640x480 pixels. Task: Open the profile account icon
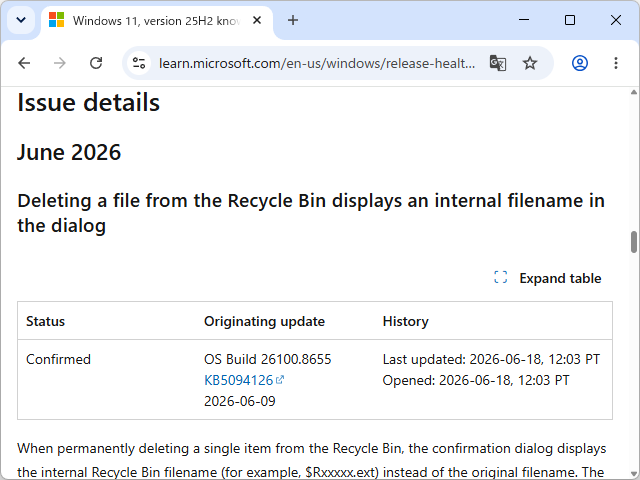[580, 63]
